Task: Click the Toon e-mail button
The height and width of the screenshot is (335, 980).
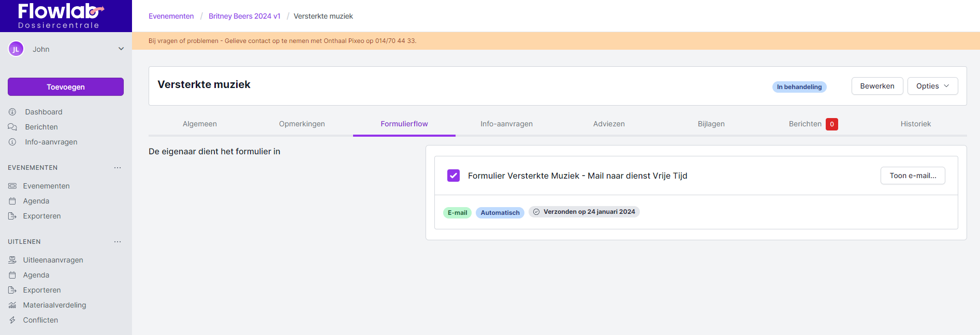Action: point(913,176)
